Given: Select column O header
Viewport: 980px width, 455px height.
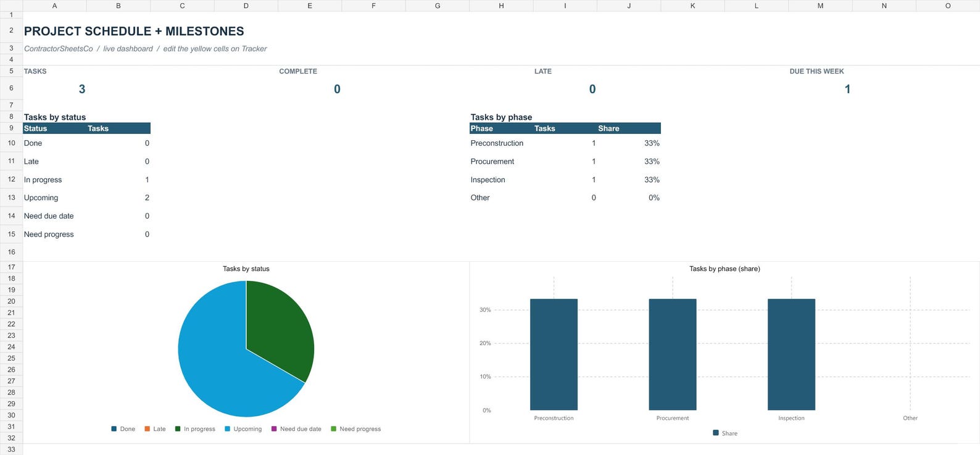Looking at the screenshot, I should [948, 6].
